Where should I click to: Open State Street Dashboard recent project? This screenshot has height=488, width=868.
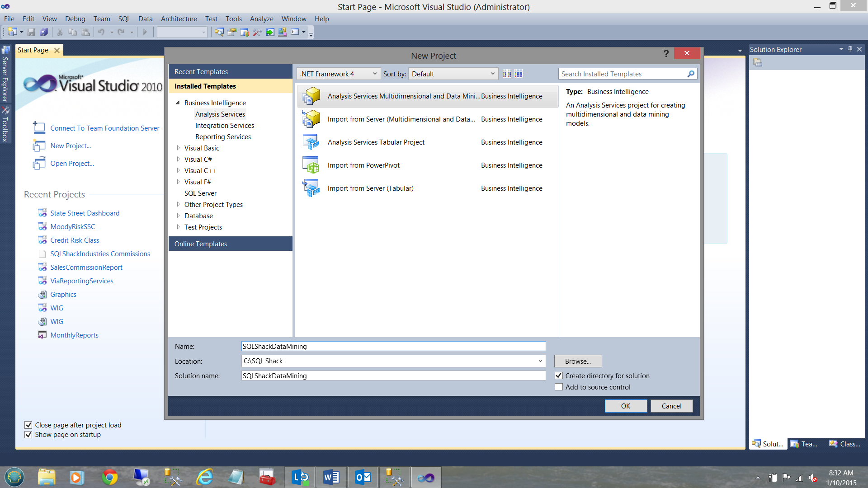(x=85, y=213)
